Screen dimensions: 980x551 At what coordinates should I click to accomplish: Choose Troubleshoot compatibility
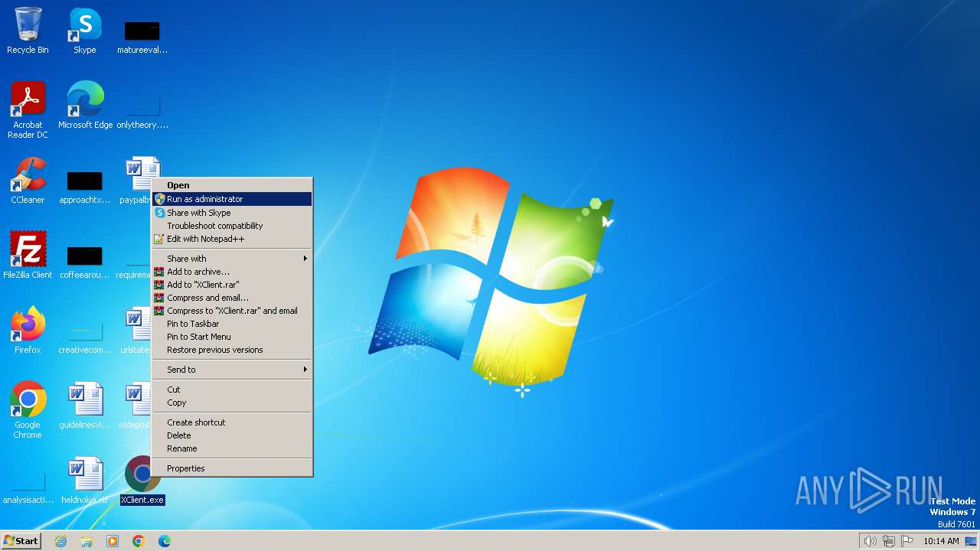tap(232, 226)
